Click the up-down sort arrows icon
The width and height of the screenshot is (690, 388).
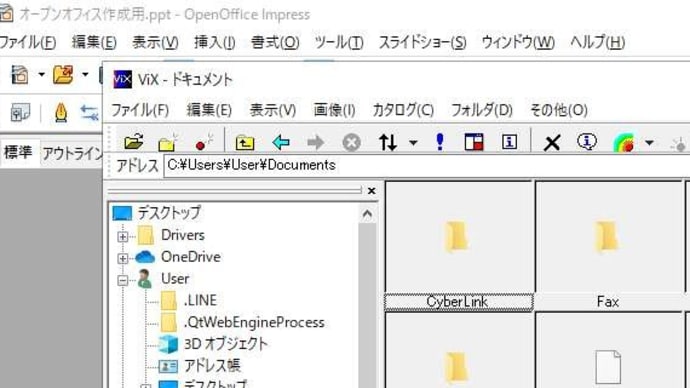[388, 143]
